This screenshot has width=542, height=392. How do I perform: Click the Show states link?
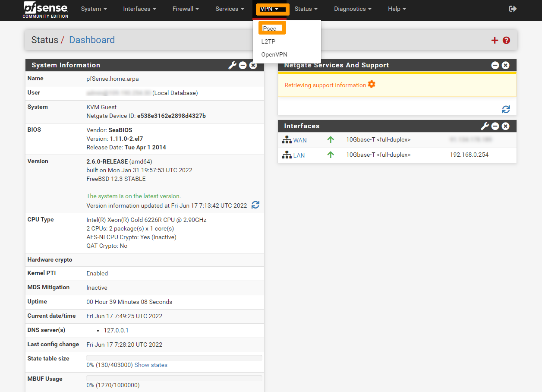point(151,365)
